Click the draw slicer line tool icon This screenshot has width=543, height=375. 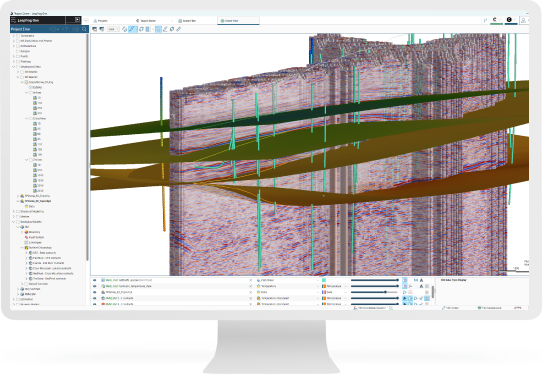pyautogui.click(x=165, y=29)
